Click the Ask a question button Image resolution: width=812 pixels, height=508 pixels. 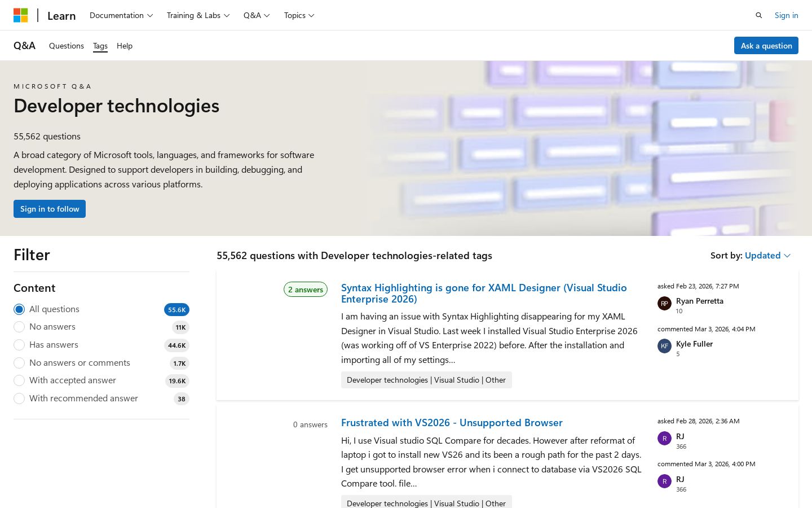(x=766, y=46)
